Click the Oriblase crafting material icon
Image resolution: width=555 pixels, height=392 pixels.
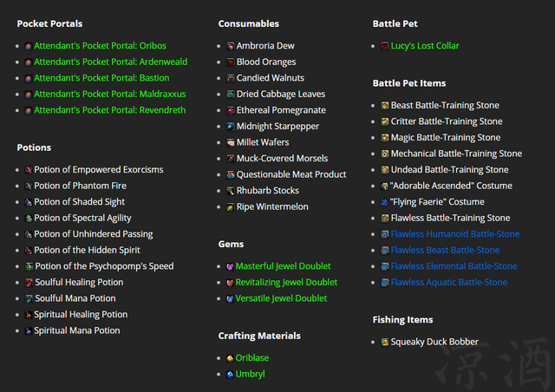(230, 358)
